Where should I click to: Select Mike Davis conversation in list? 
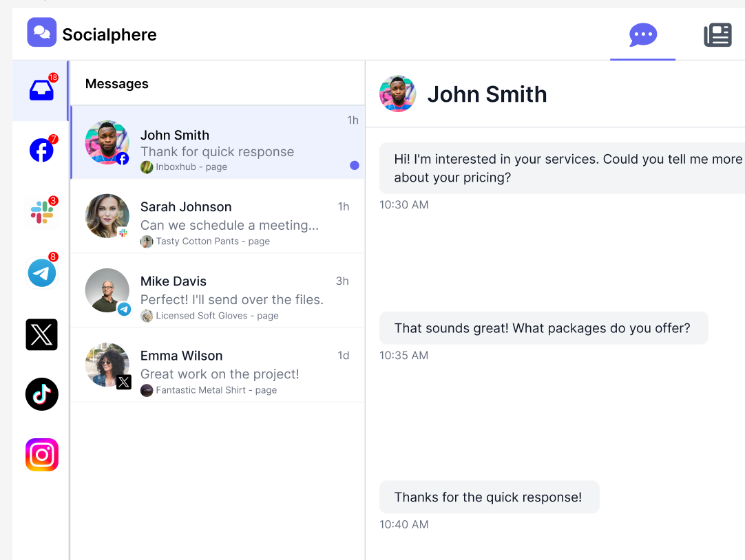coord(217,291)
